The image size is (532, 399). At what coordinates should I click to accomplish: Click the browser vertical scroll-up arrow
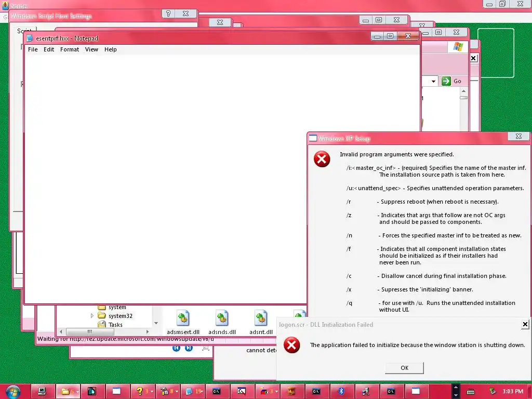tap(463, 91)
